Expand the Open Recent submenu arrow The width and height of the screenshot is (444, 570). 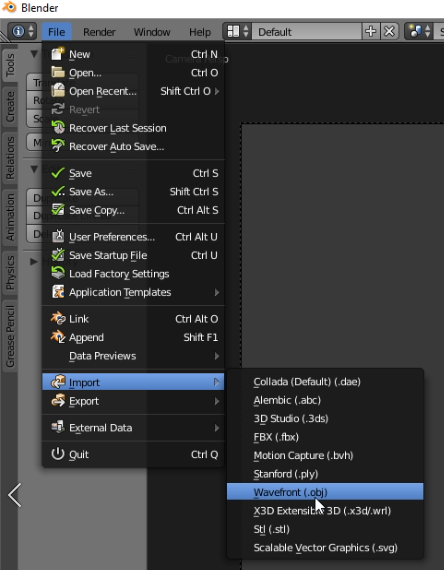217,91
